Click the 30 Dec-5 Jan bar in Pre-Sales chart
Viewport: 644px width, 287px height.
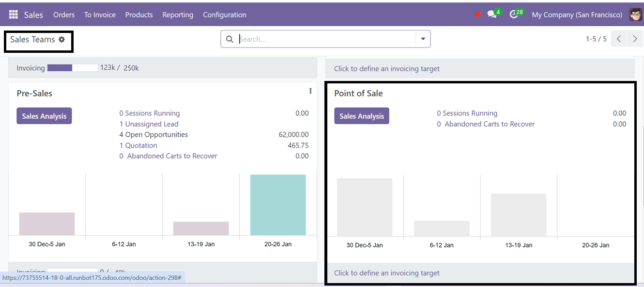47,224
